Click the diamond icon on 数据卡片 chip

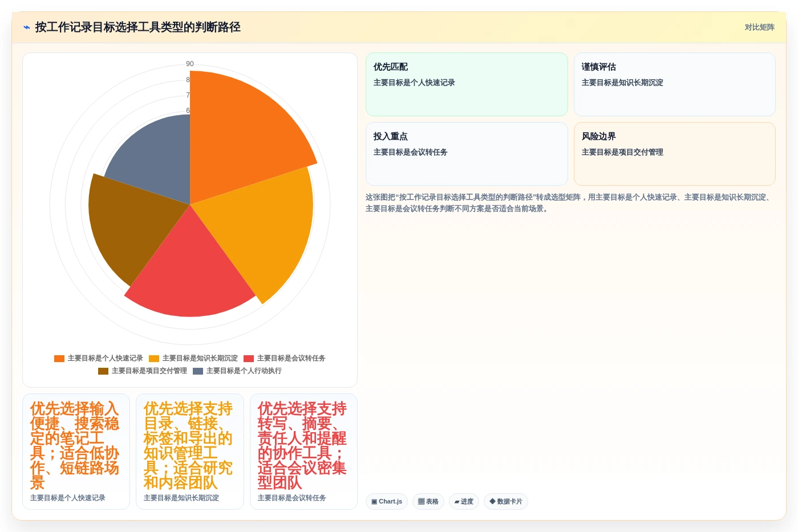(x=492, y=502)
